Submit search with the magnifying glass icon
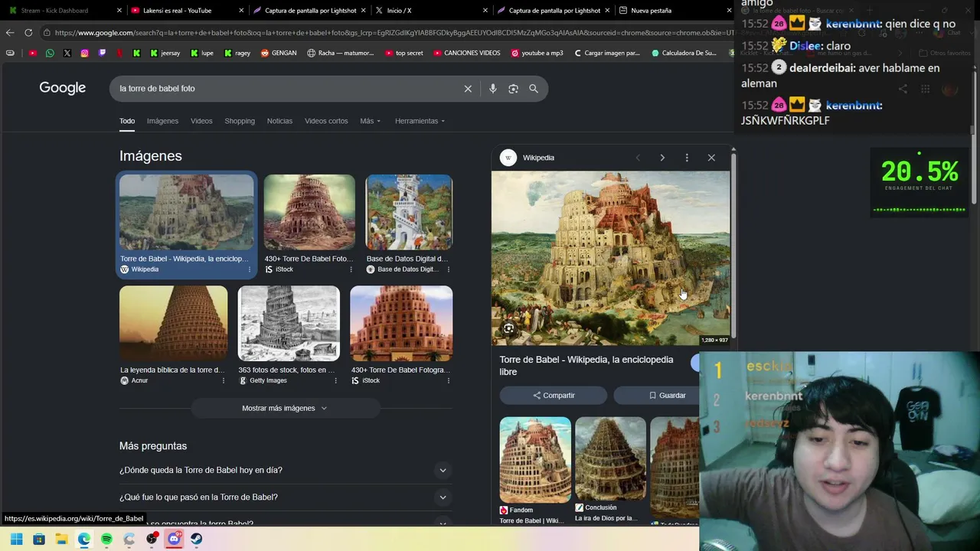 [x=534, y=89]
